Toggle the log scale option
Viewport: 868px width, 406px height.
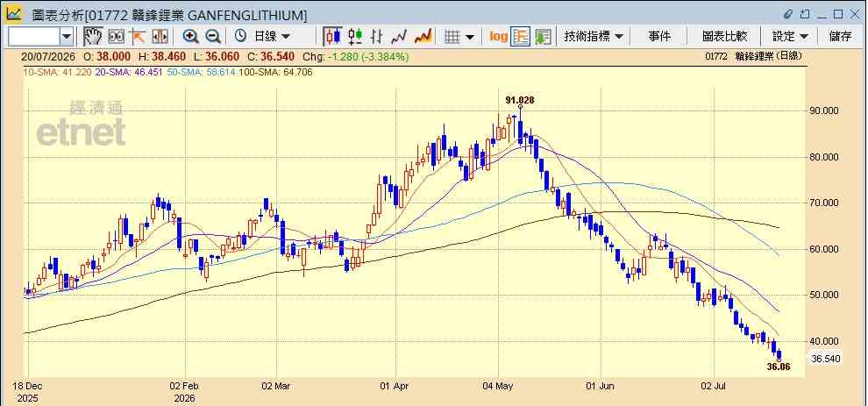click(498, 37)
